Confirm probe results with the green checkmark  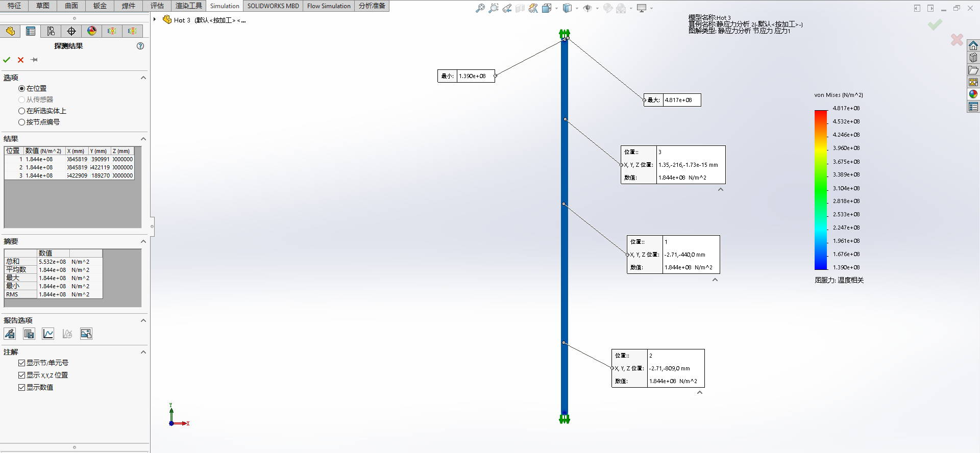point(7,60)
